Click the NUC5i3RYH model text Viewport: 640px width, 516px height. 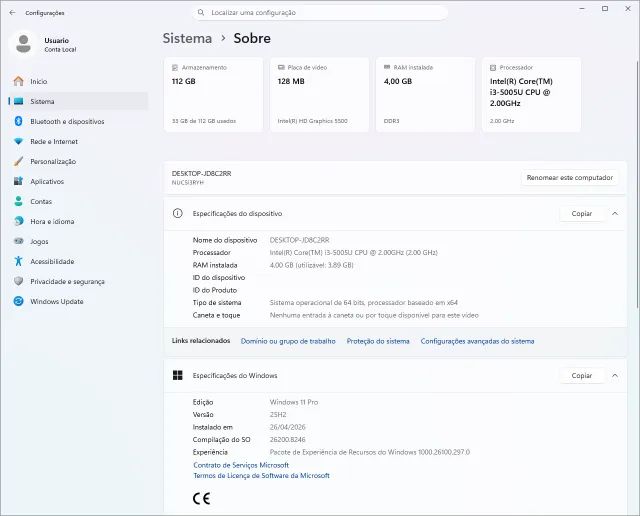(187, 182)
